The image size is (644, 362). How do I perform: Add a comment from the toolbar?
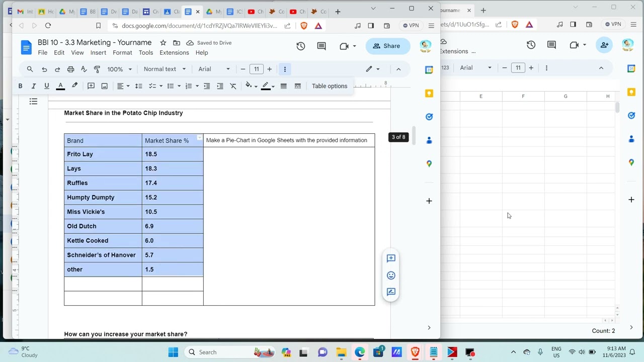tap(91, 86)
